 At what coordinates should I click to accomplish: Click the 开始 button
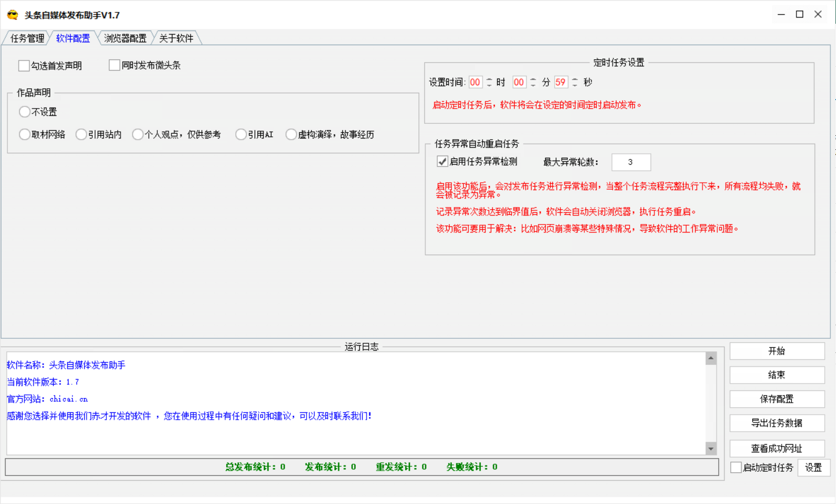(x=777, y=351)
